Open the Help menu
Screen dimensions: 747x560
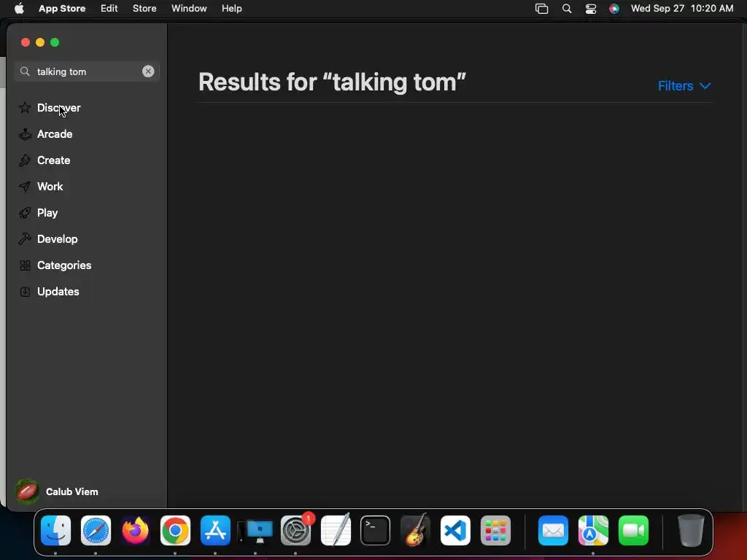tap(231, 8)
